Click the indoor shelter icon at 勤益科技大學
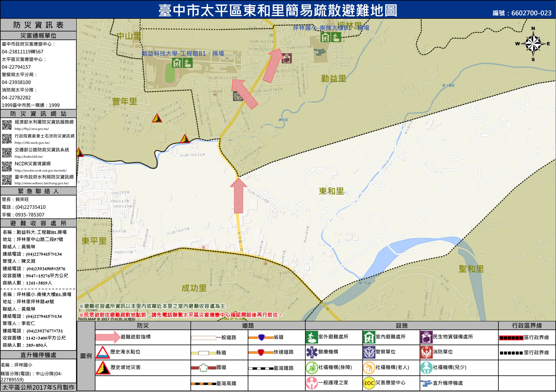Screen dimensions: 556x392 coord(177,63)
